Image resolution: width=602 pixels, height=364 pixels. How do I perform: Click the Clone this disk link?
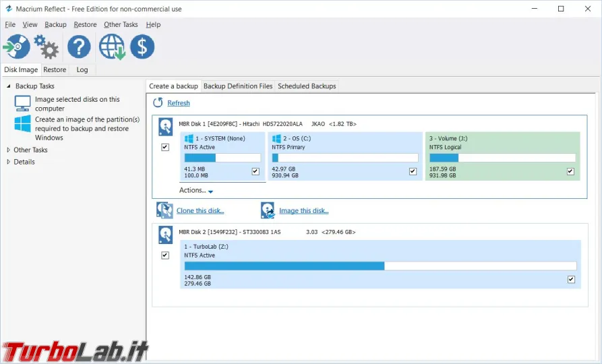[200, 211]
